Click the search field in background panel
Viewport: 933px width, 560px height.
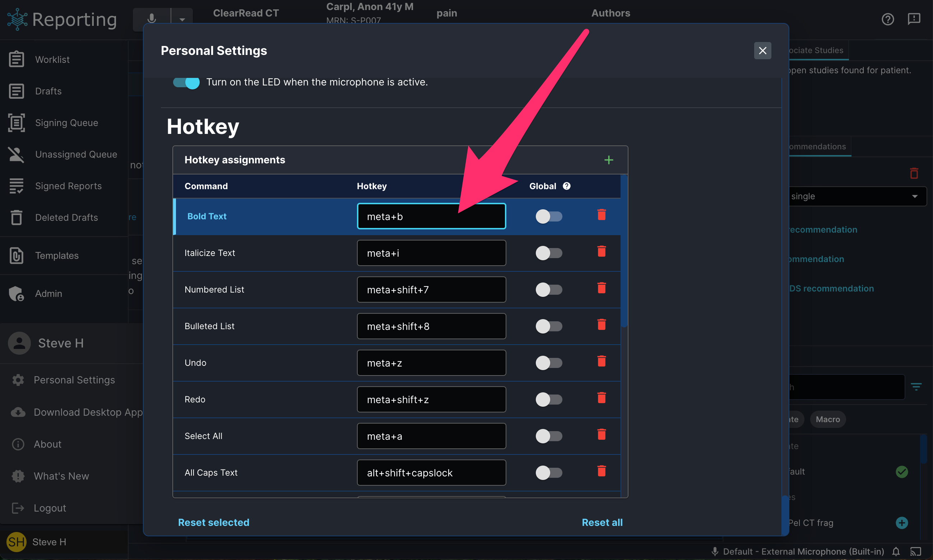coord(846,387)
